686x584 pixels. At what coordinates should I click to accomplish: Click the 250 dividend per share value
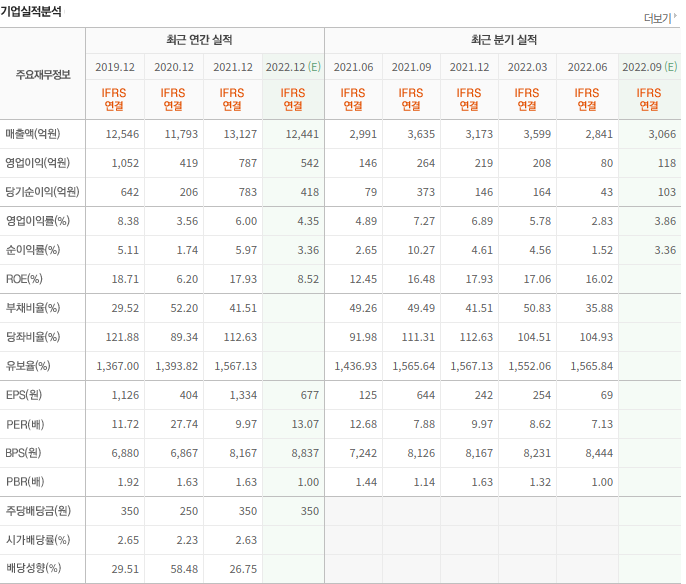[189, 511]
